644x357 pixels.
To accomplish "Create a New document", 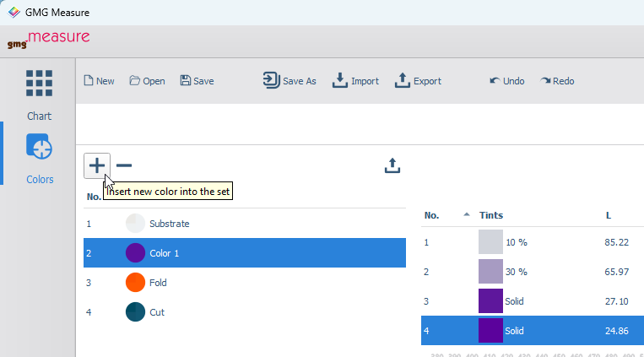I will coord(99,81).
